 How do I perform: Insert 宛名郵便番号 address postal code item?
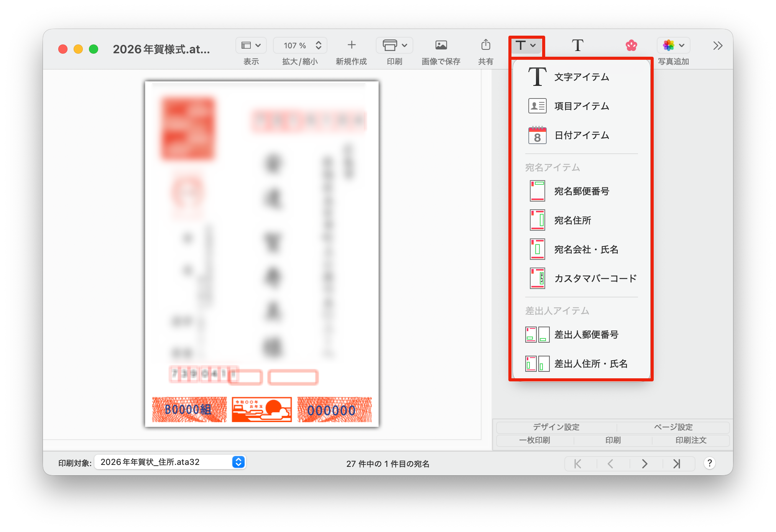coord(581,191)
